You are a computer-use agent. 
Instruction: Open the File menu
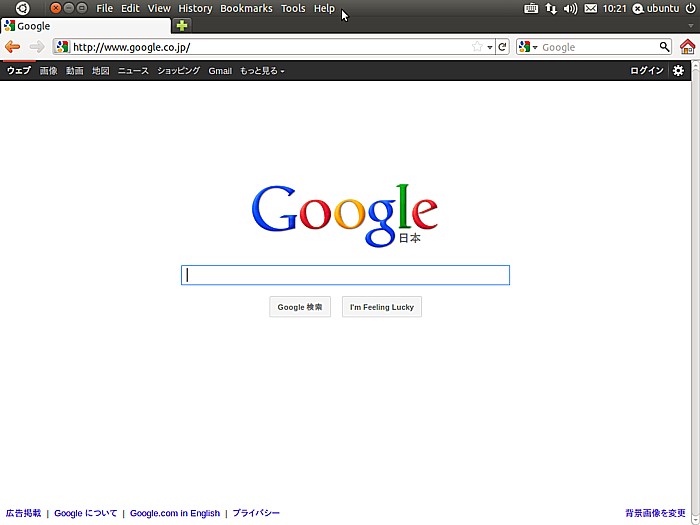pyautogui.click(x=104, y=8)
